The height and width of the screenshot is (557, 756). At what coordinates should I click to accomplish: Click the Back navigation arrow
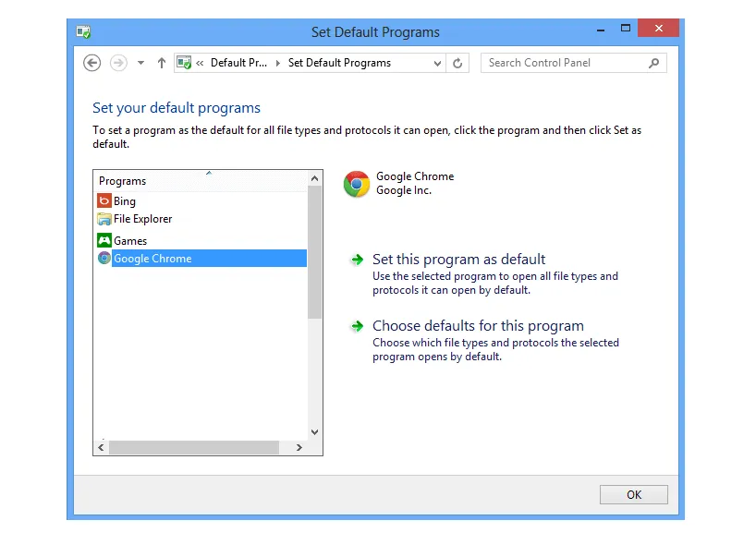pyautogui.click(x=91, y=63)
